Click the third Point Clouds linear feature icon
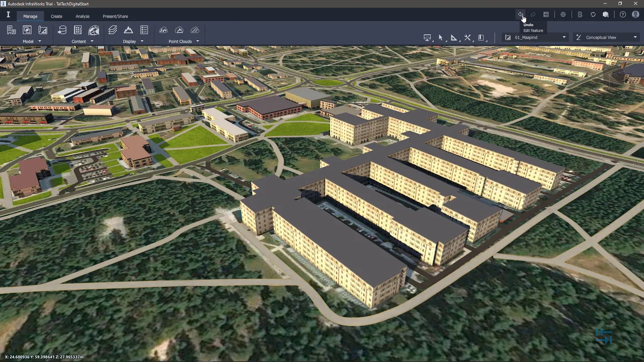This screenshot has height=362, width=644. 195,30
